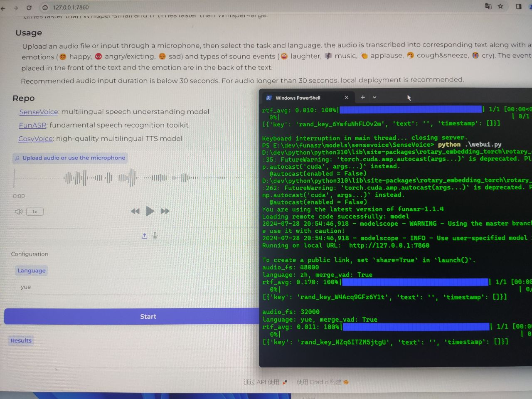
Task: Click the 'audio_fs: 32000' terminal line
Action: [x=291, y=312]
